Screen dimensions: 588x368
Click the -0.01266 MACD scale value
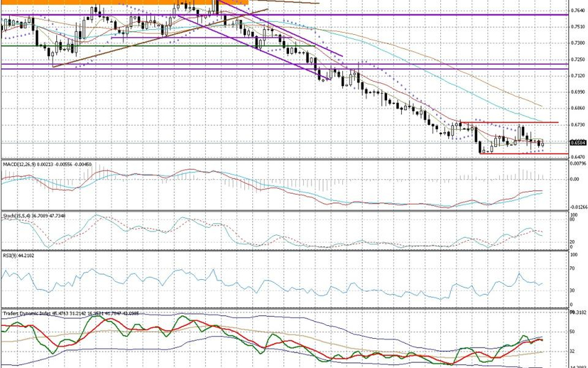(578, 206)
